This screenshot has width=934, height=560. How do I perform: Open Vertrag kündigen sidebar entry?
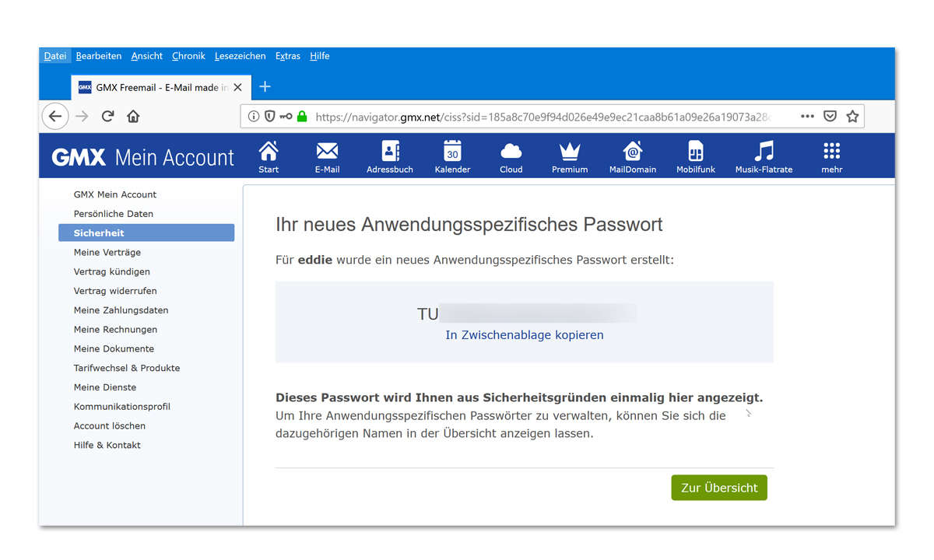click(x=112, y=271)
